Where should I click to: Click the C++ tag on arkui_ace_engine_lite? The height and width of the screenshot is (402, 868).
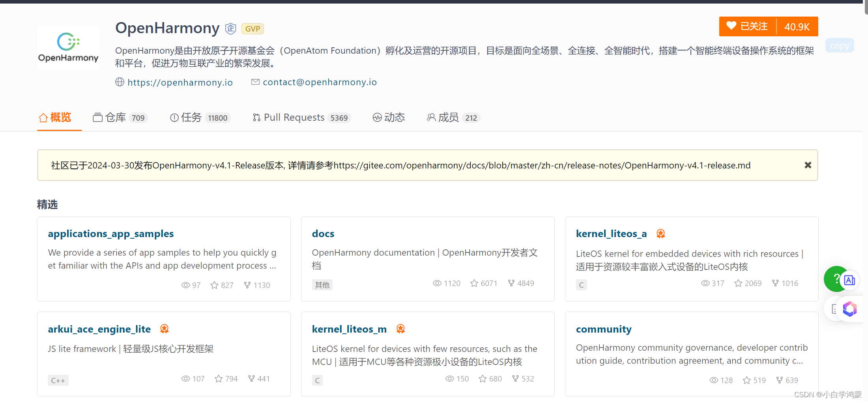pyautogui.click(x=58, y=380)
